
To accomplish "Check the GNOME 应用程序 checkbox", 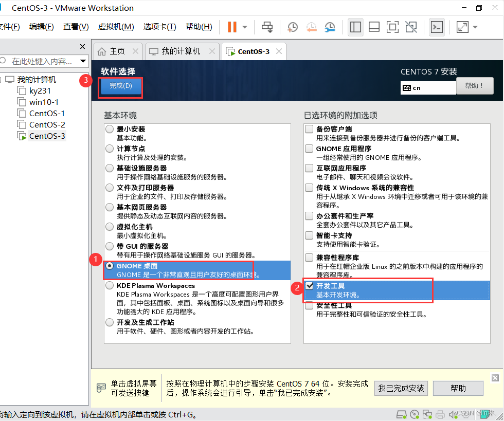I will [309, 149].
